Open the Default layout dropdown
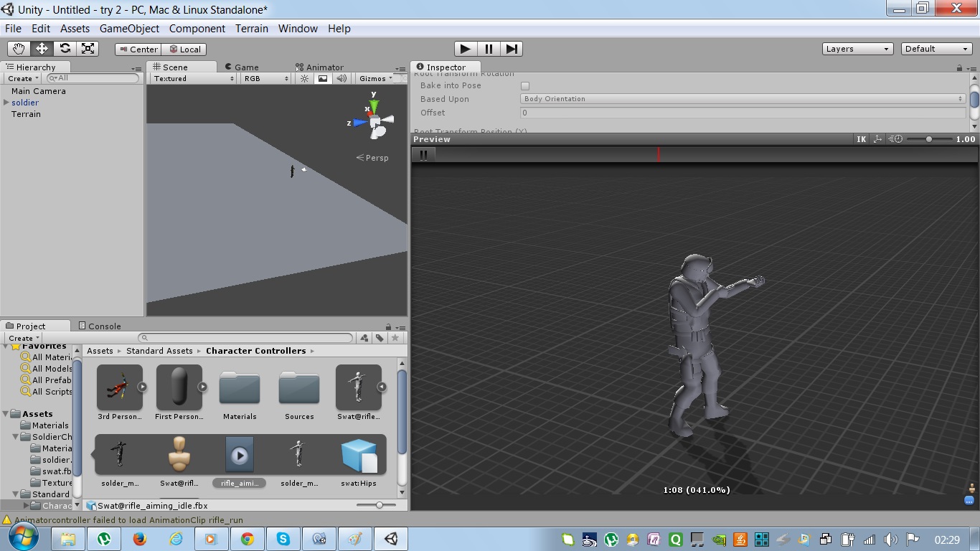This screenshot has height=551, width=980. [936, 49]
